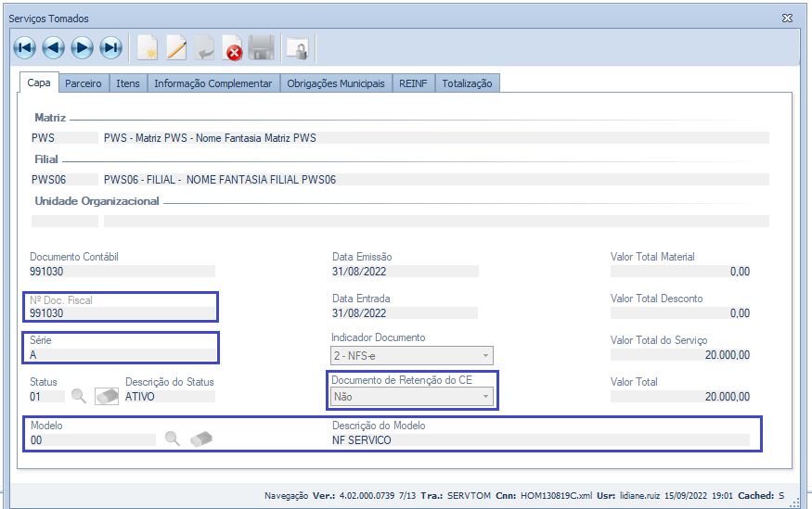Click the Status search magnifier icon
This screenshot has height=509, width=812.
[80, 396]
